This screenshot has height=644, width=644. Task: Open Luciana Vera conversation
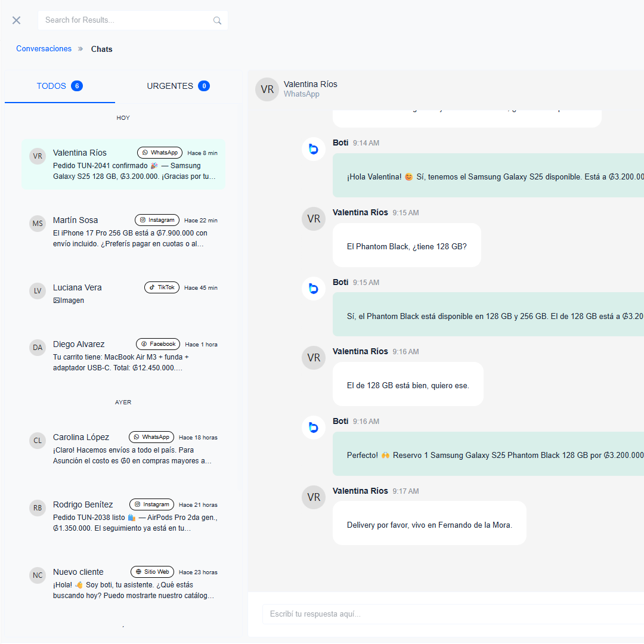(123, 293)
